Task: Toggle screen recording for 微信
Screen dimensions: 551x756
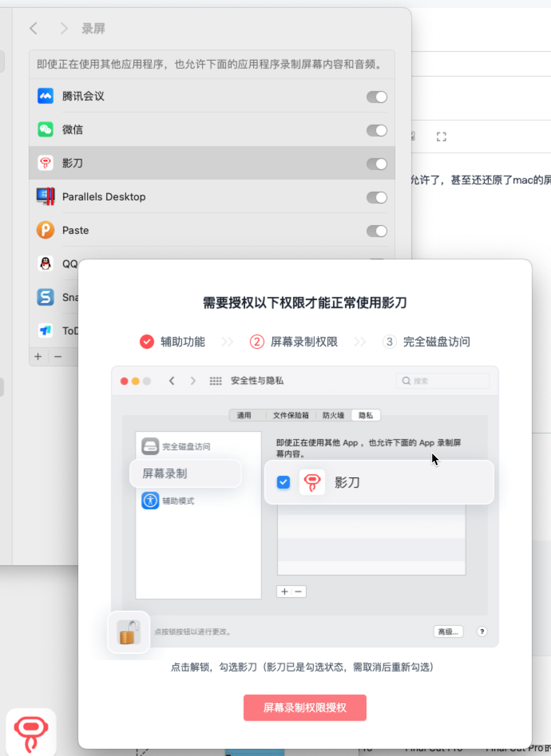Action: tap(377, 130)
